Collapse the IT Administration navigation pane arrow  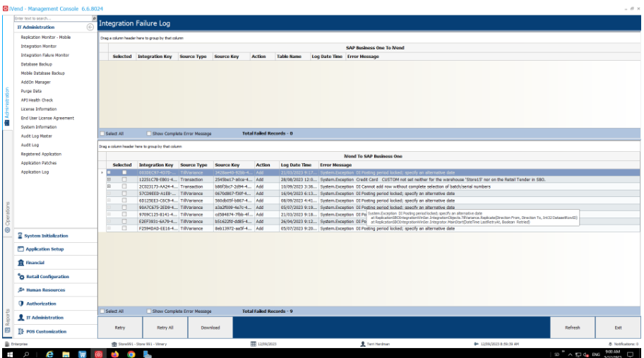[x=90, y=27]
